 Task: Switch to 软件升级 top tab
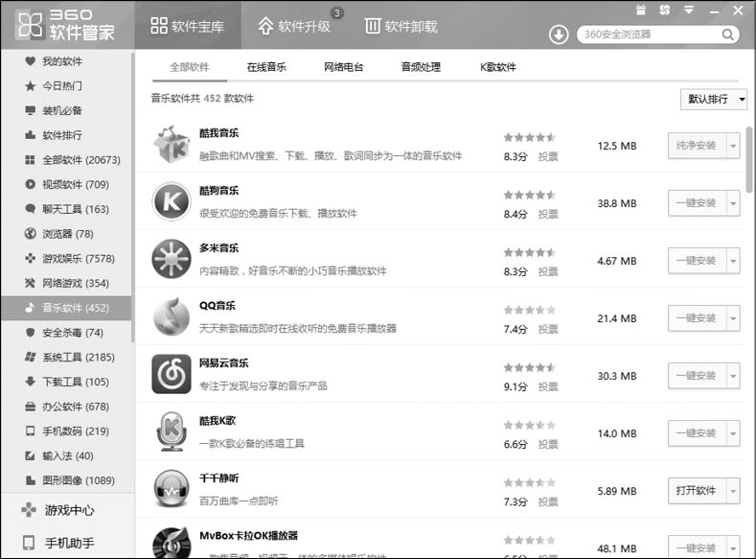tap(294, 26)
